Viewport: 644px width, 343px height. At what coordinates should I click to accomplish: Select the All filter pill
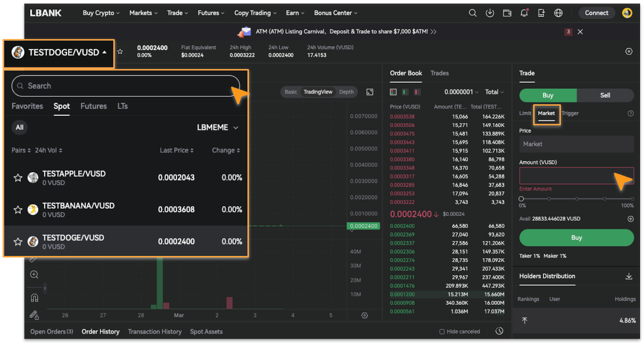click(x=19, y=127)
